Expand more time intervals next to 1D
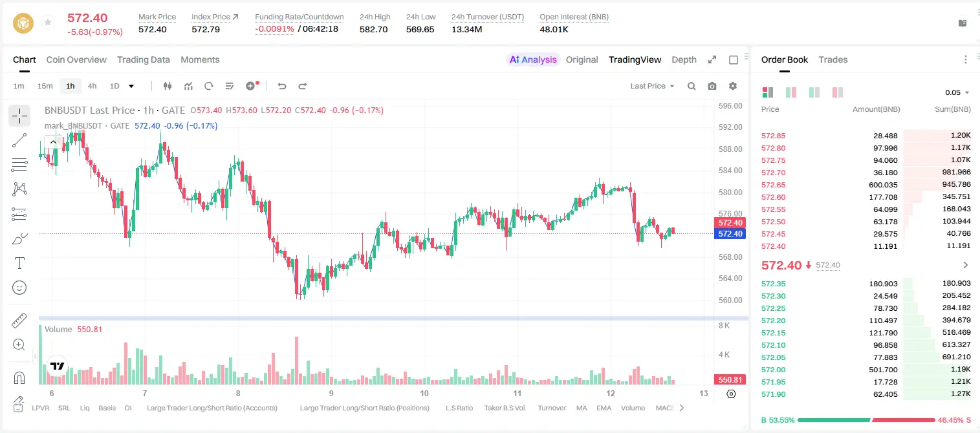The width and height of the screenshot is (980, 433). (x=131, y=86)
